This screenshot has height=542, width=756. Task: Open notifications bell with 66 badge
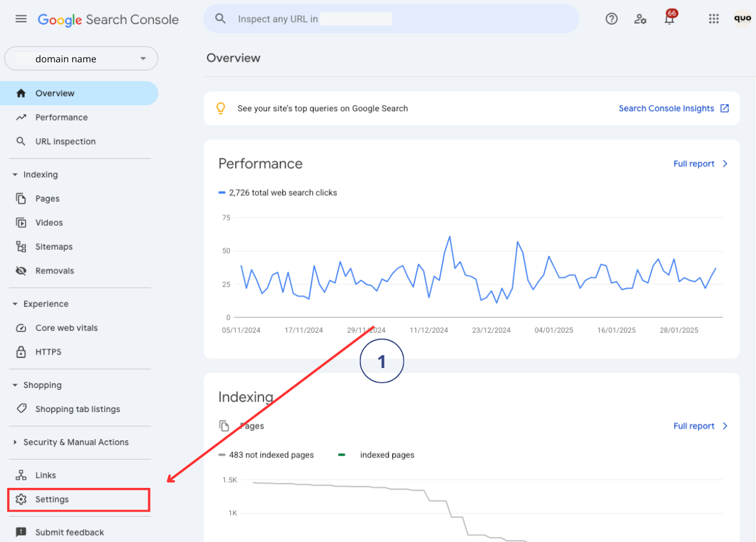[x=669, y=19]
